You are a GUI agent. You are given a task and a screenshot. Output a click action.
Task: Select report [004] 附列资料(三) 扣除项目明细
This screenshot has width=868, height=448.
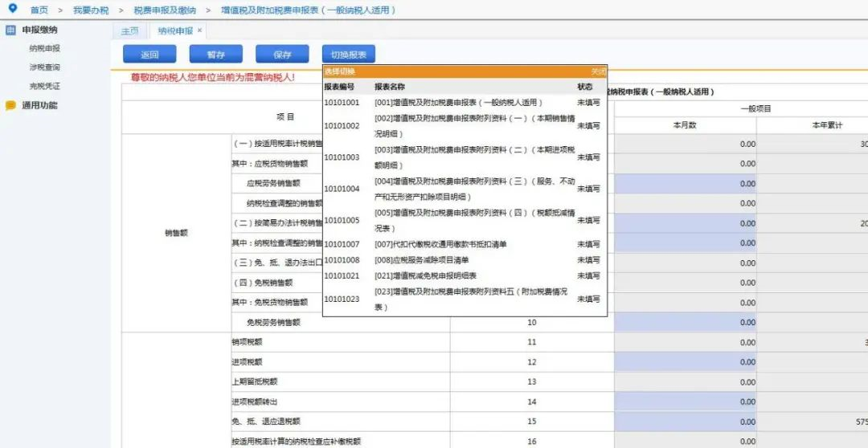tap(475, 189)
